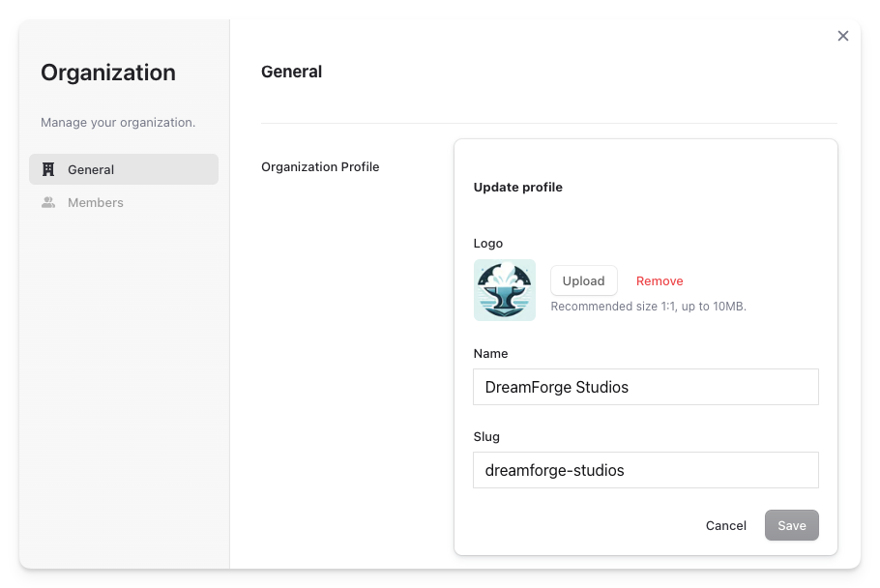The height and width of the screenshot is (588, 880).
Task: Switch to the Members section
Action: [96, 203]
